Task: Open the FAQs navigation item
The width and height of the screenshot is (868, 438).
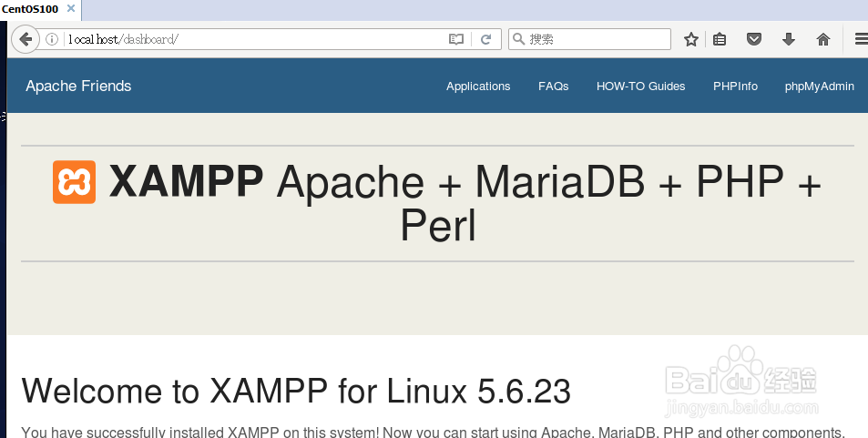Action: [x=554, y=87]
